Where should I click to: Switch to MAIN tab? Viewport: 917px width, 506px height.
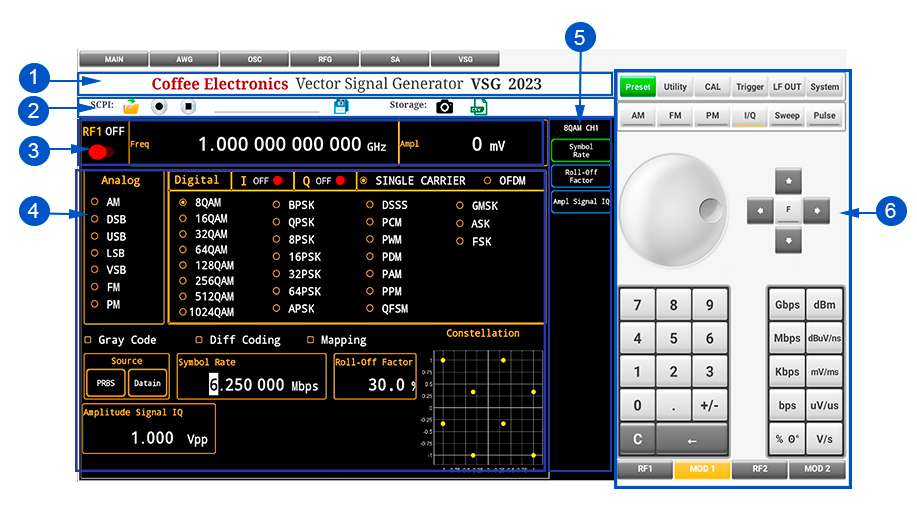114,59
